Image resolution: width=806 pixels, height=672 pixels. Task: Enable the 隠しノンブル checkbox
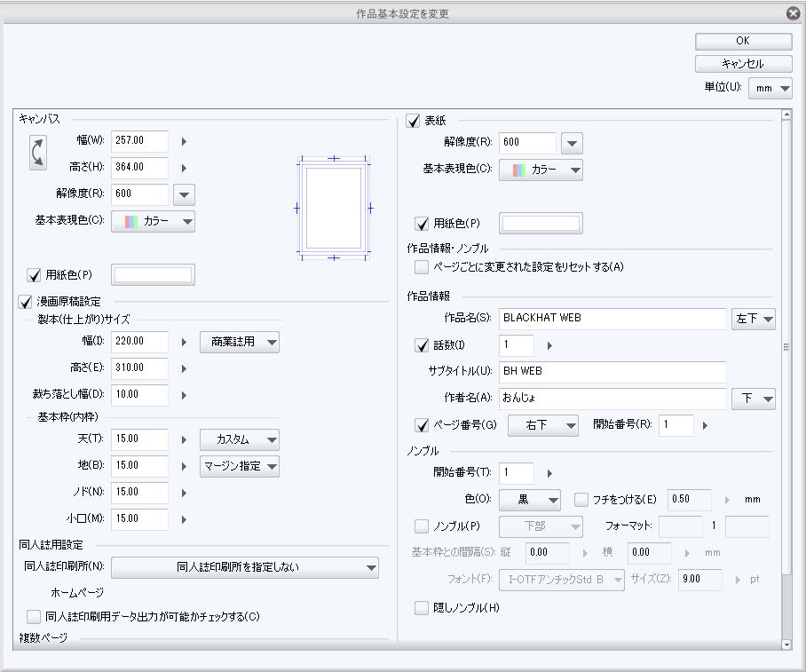[423, 608]
